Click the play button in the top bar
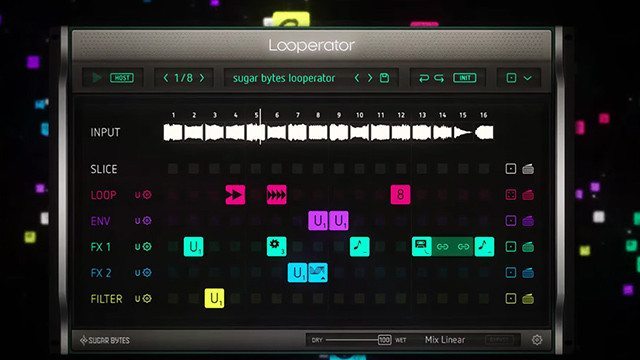 97,78
